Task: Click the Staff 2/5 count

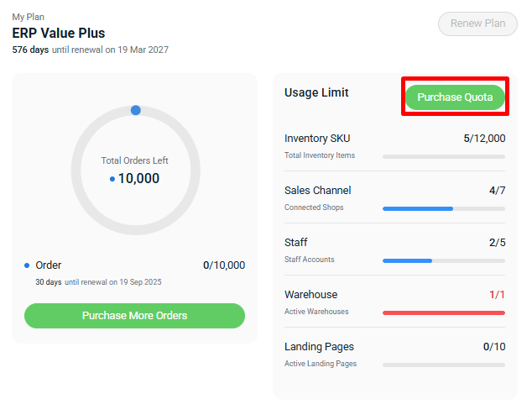Action: point(497,243)
